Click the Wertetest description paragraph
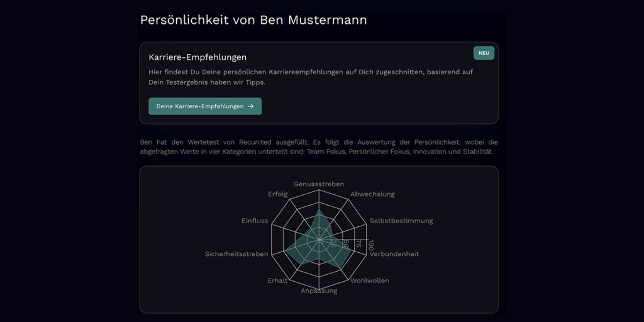The height and width of the screenshot is (322, 644). (319, 147)
